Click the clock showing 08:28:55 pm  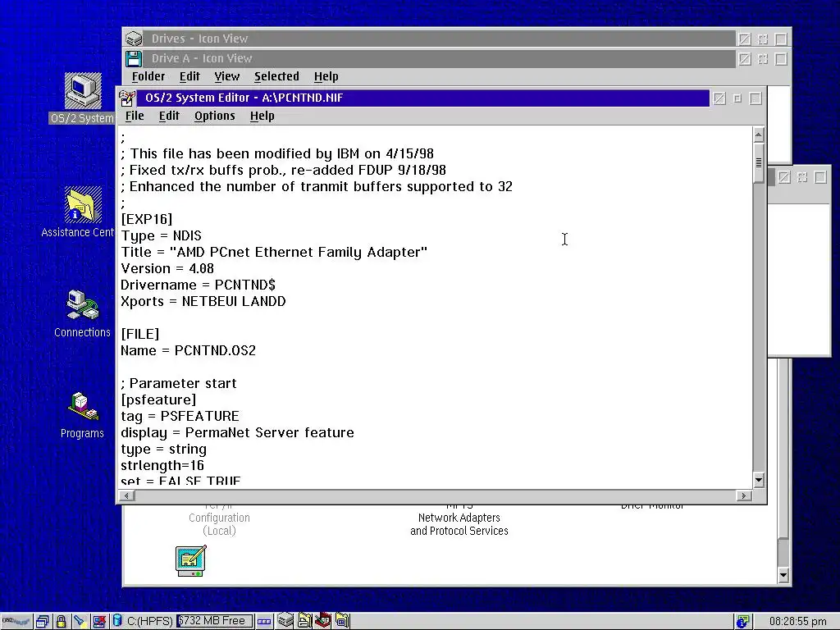[x=797, y=622]
